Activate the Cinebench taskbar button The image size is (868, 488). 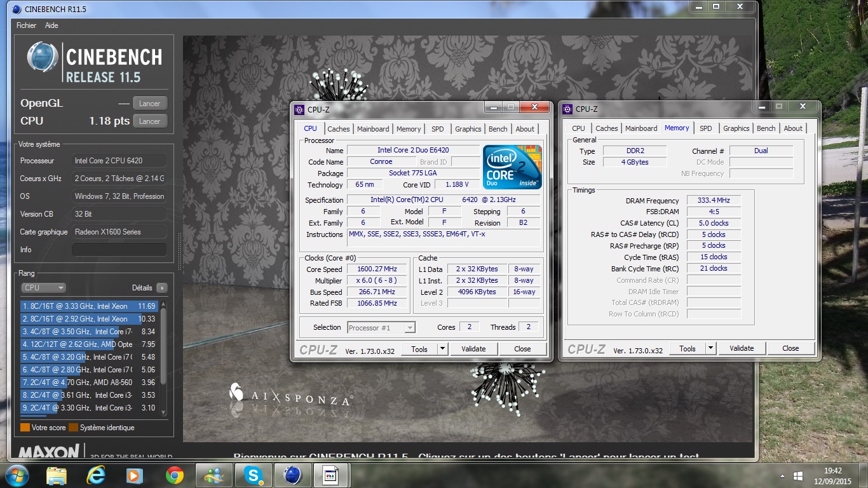[292, 475]
